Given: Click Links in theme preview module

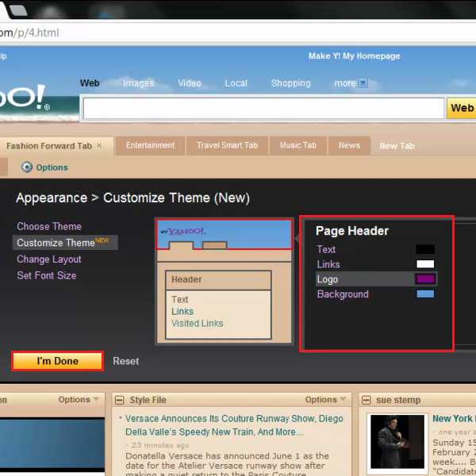Looking at the screenshot, I should pyautogui.click(x=182, y=312).
